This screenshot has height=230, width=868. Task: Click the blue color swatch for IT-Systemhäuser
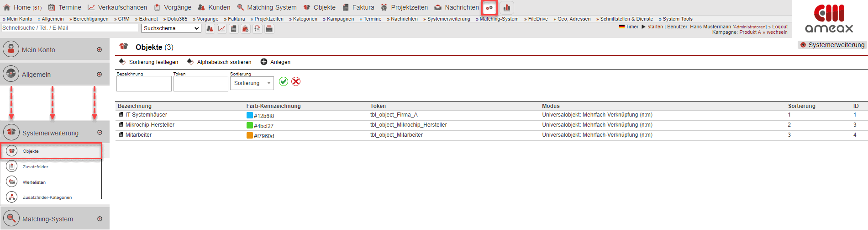pos(250,116)
